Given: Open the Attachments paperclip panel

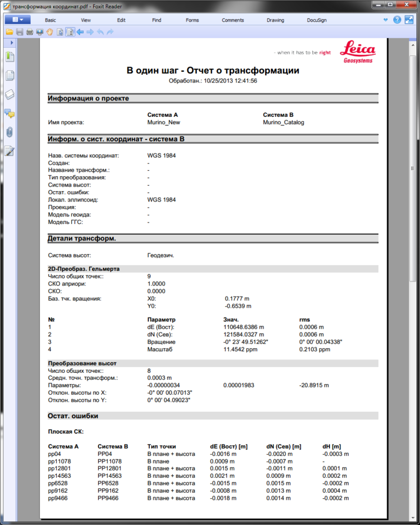Looking at the screenshot, I should pyautogui.click(x=9, y=132).
